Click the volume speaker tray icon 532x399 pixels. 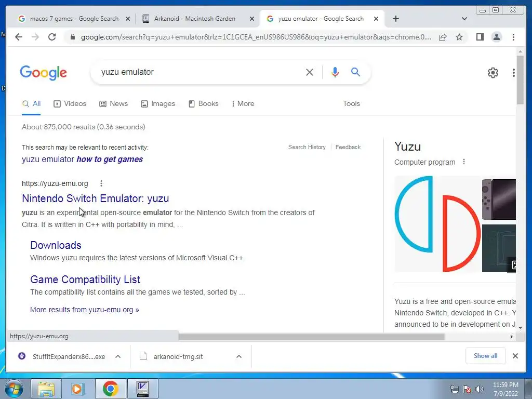click(479, 389)
